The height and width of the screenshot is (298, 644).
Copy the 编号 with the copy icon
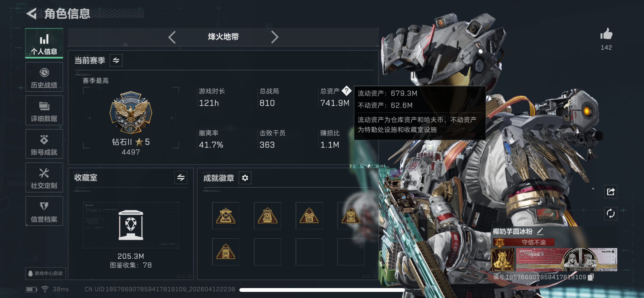click(x=591, y=277)
